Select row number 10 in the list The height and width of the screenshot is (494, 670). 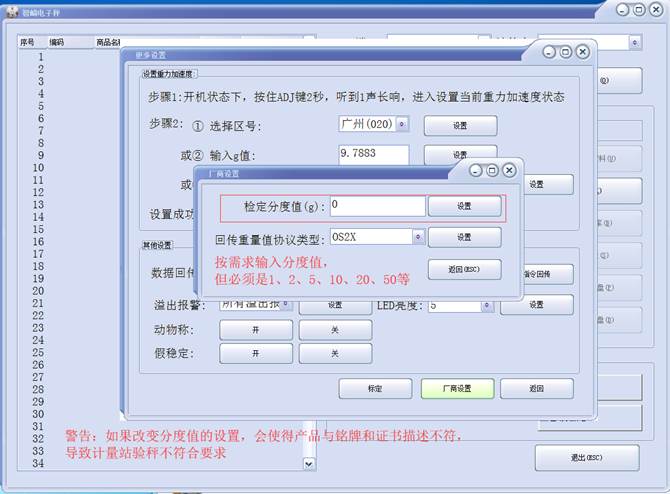pyautogui.click(x=38, y=168)
